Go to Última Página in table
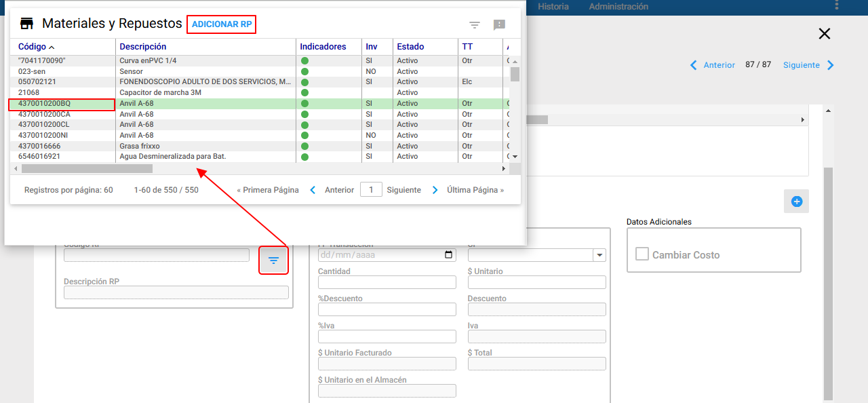The height and width of the screenshot is (403, 868). point(475,190)
